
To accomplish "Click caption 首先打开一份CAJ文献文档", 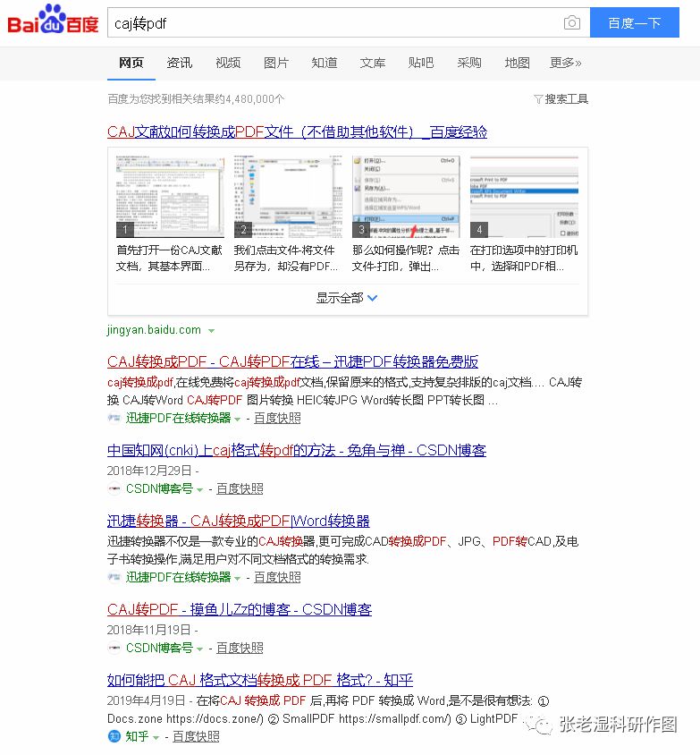I will tap(169, 259).
